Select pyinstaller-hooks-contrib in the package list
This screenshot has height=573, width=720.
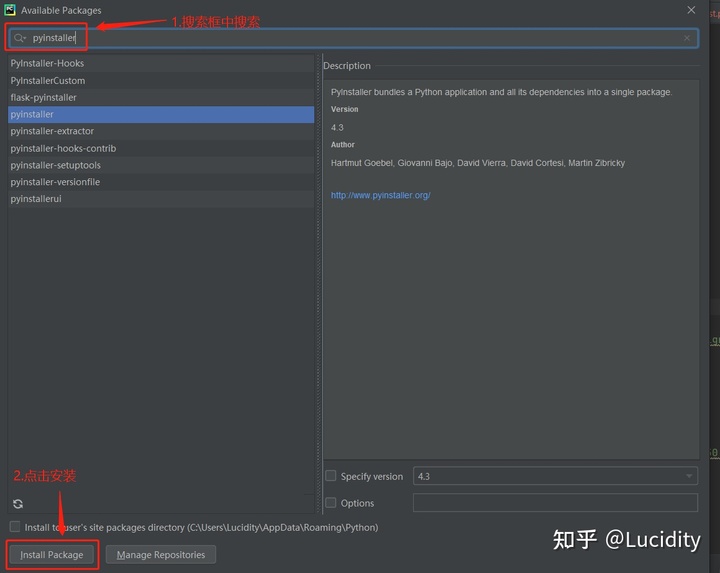point(161,148)
